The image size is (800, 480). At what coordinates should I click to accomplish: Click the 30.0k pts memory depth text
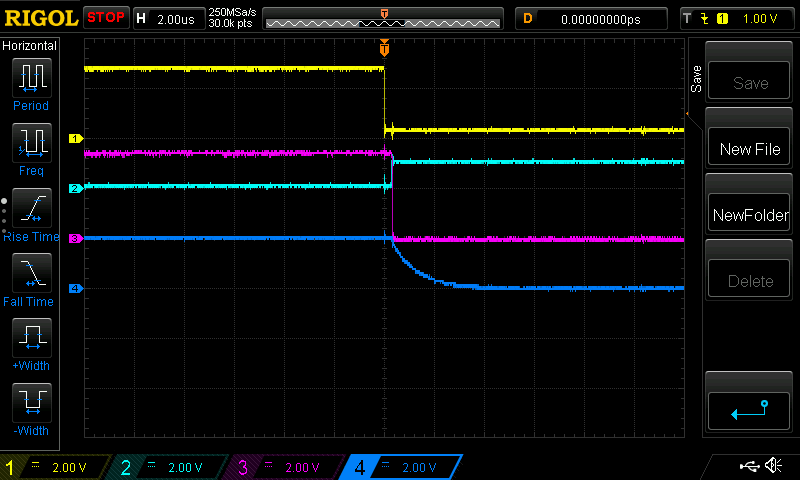(x=231, y=23)
